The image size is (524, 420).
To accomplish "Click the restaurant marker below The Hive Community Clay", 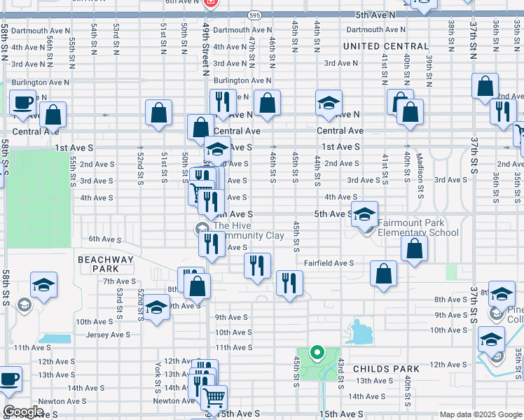I will [x=212, y=246].
